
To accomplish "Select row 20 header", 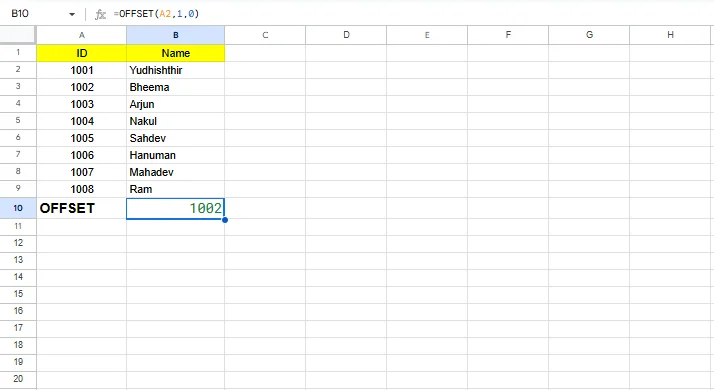I will pos(18,379).
